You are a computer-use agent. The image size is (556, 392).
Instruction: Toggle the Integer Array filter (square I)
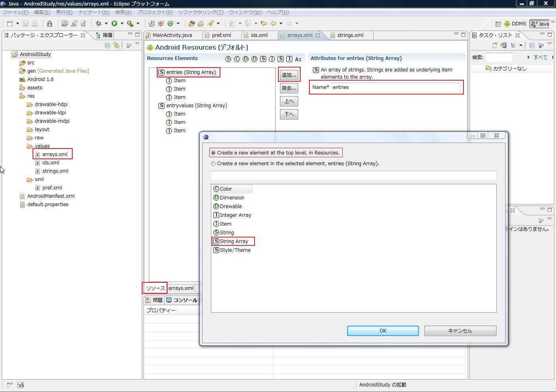click(x=290, y=59)
